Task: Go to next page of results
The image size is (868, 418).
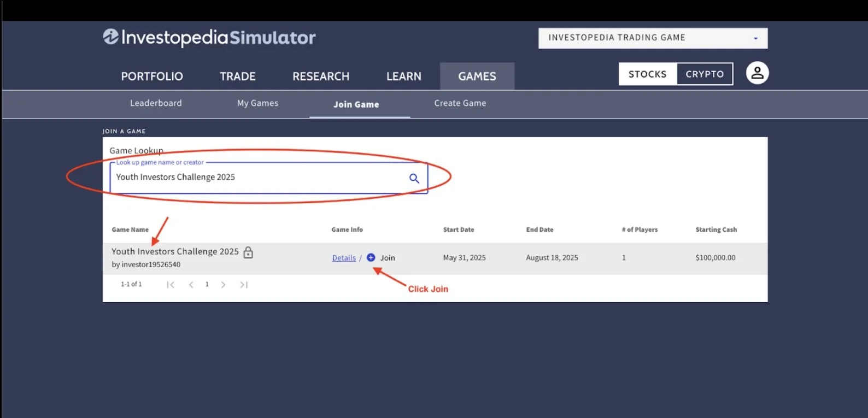Action: point(223,285)
